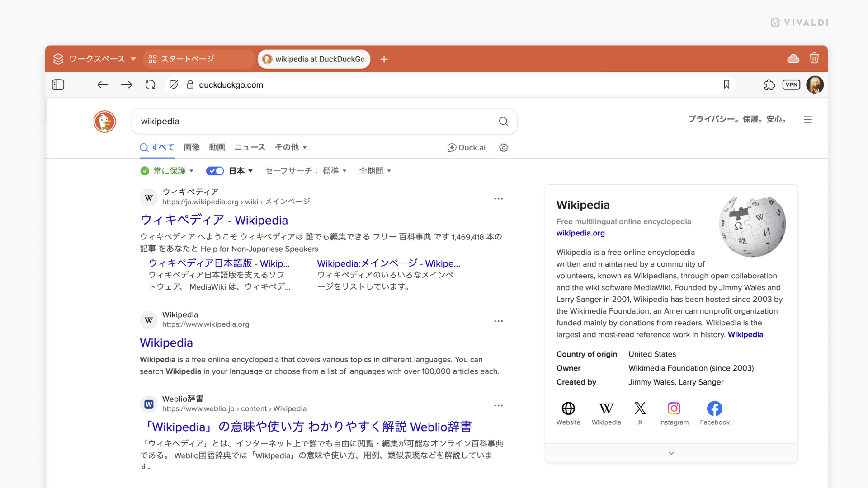Open the search settings gear
Image resolution: width=868 pixels, height=488 pixels.
click(504, 148)
